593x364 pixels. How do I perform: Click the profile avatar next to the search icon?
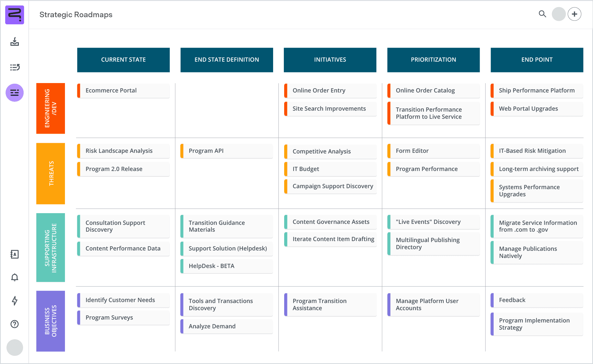(x=559, y=14)
